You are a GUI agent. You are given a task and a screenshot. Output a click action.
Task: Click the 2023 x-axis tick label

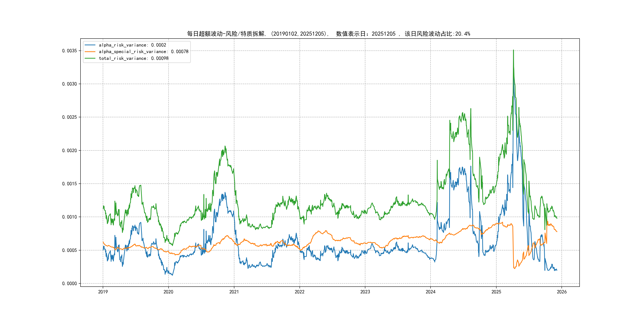coord(365,292)
